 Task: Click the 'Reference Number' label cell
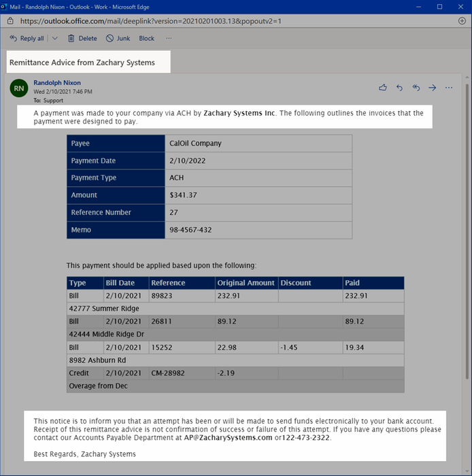(116, 212)
